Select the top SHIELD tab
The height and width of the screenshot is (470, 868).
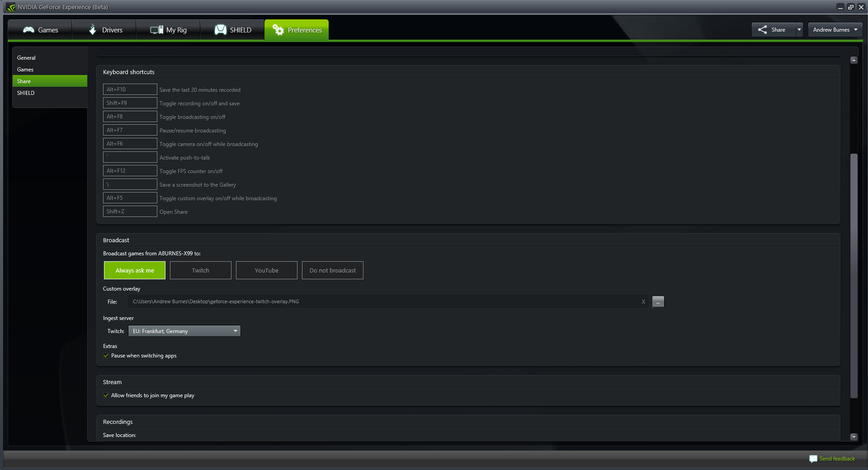coord(232,30)
